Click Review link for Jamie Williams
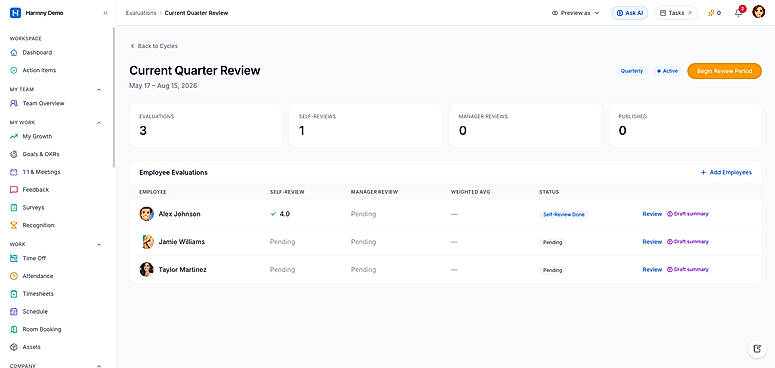Image resolution: width=775 pixels, height=368 pixels. [x=652, y=242]
